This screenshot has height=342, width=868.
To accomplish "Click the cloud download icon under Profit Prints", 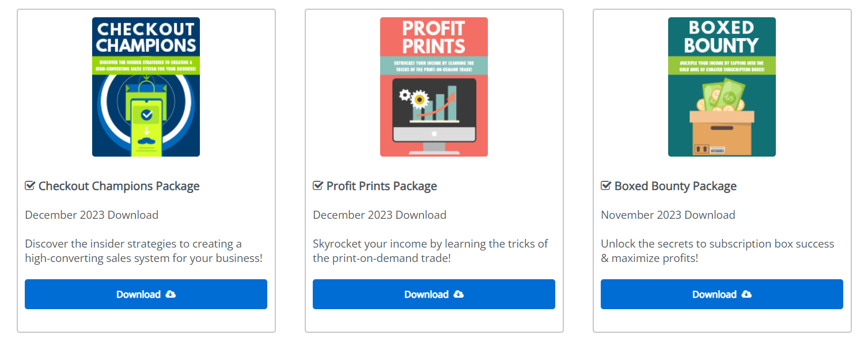I will pyautogui.click(x=458, y=294).
